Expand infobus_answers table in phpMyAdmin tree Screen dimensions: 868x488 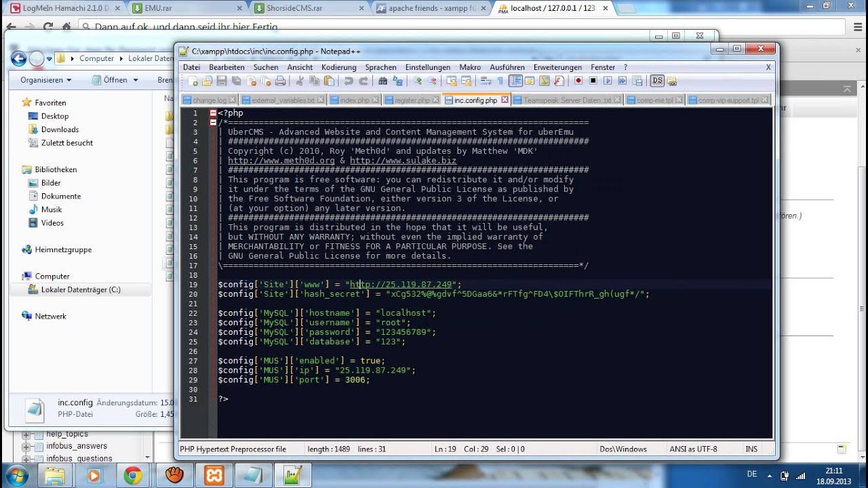pos(26,447)
